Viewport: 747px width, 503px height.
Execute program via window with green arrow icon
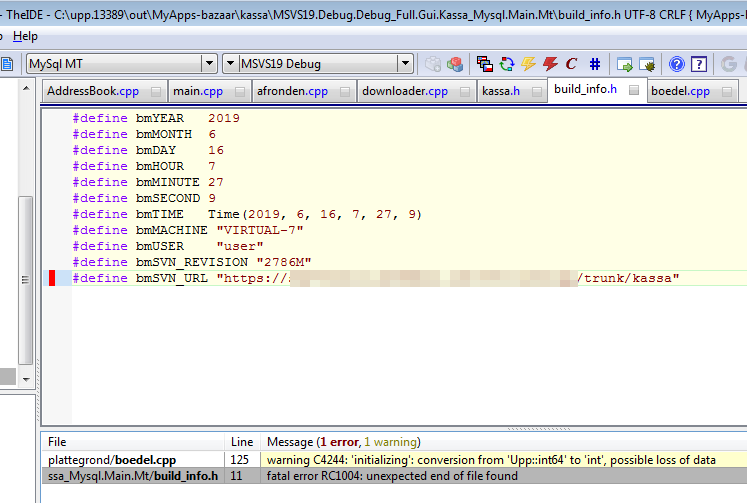point(625,64)
